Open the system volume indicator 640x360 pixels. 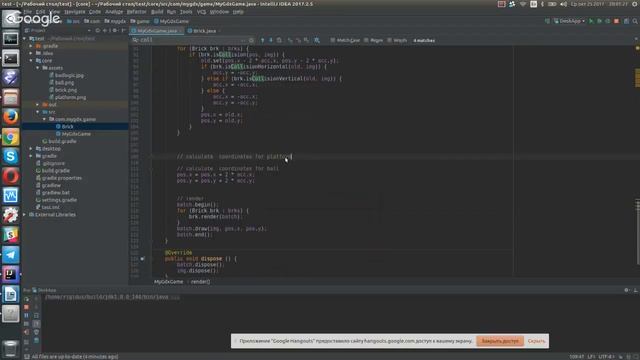pyautogui.click(x=563, y=4)
